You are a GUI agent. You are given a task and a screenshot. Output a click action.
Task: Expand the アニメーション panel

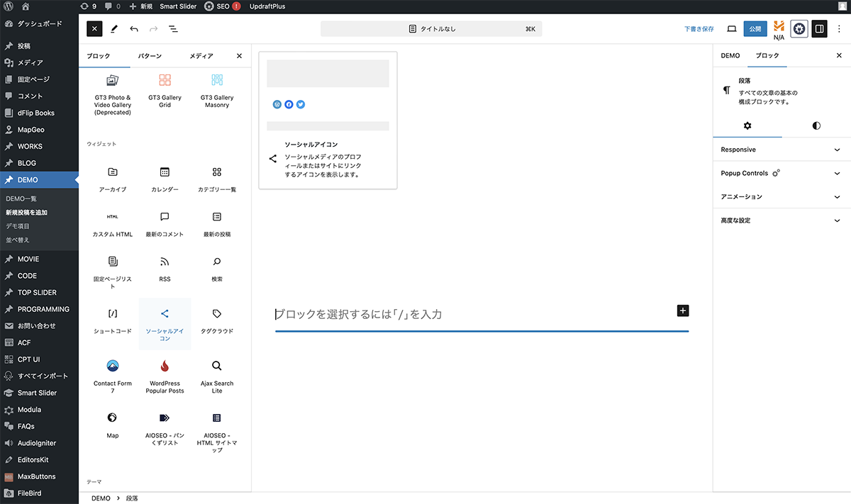[x=781, y=196]
